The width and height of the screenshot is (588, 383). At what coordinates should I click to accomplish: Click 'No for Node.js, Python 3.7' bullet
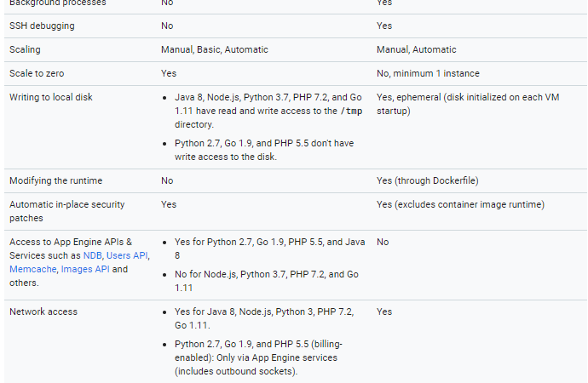point(267,281)
